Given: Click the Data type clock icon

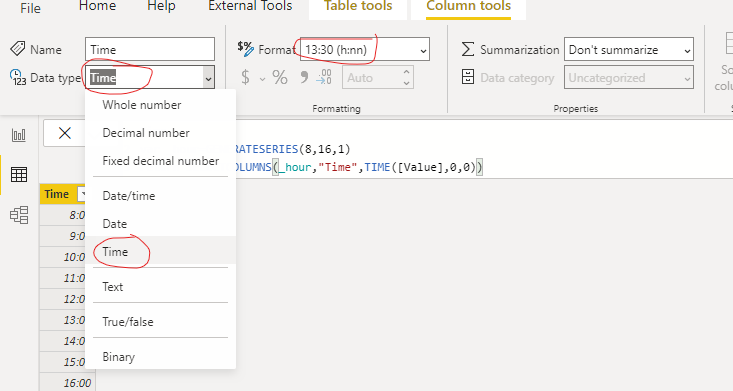Looking at the screenshot, I should point(18,77).
